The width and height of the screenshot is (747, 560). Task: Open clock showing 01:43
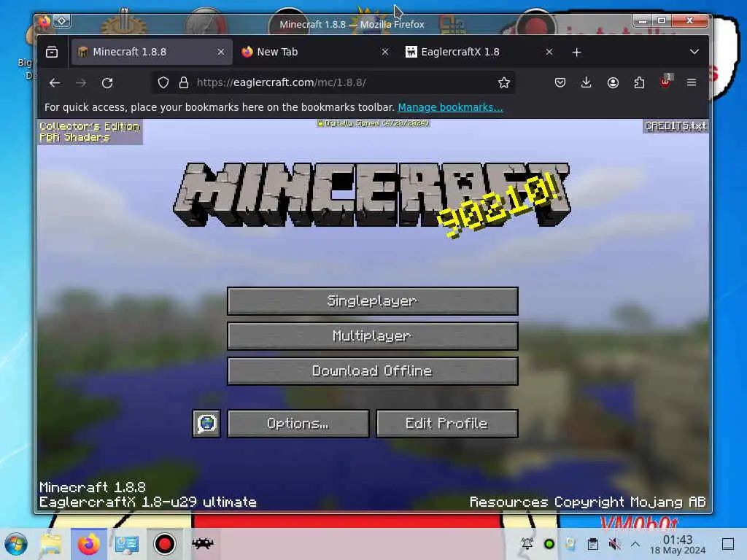678,545
